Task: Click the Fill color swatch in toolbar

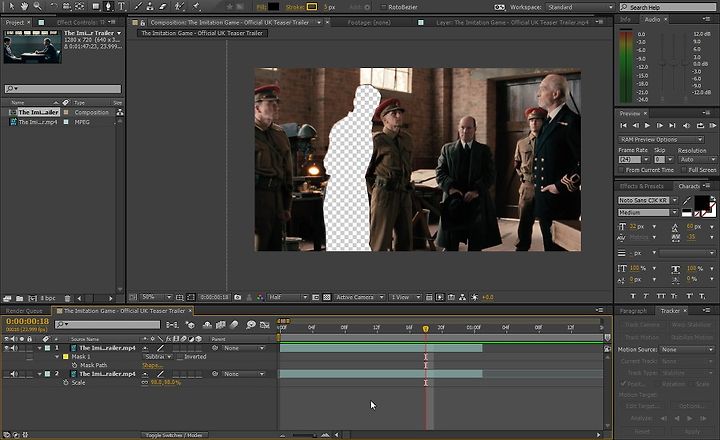Action: click(274, 7)
